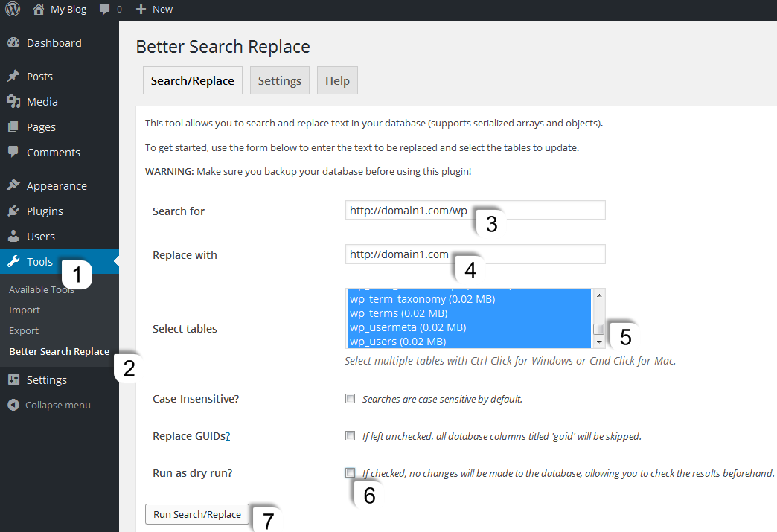The width and height of the screenshot is (777, 532).
Task: Open My Blog site link
Action: pyautogui.click(x=68, y=10)
